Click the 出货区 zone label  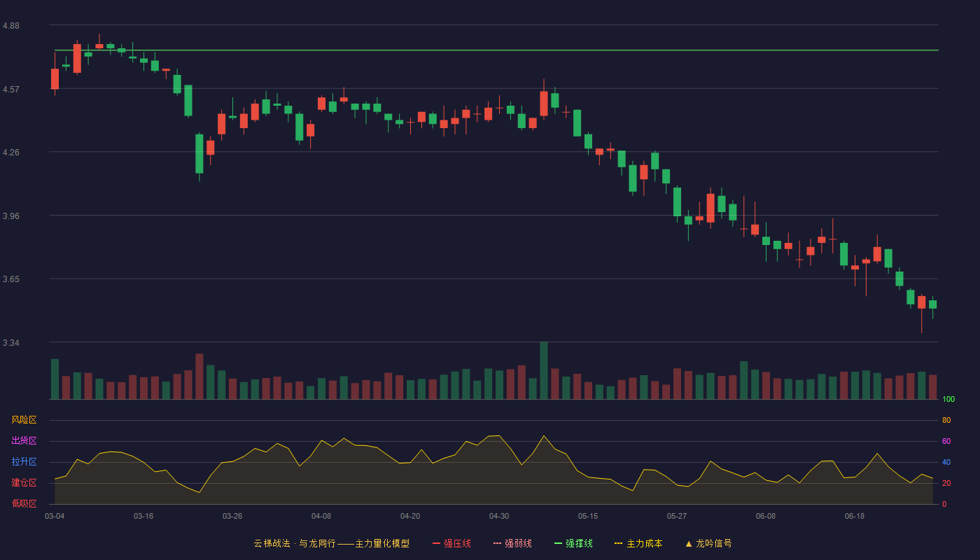pyautogui.click(x=24, y=441)
